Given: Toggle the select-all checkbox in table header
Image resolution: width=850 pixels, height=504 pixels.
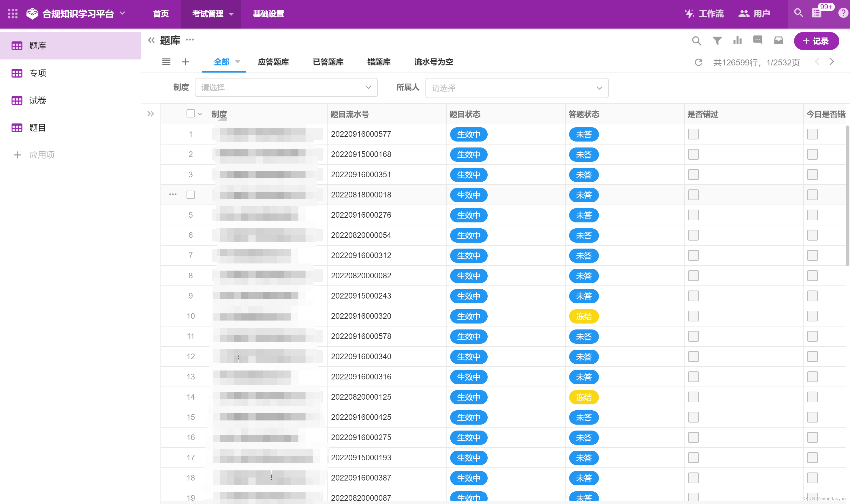Looking at the screenshot, I should [x=191, y=113].
